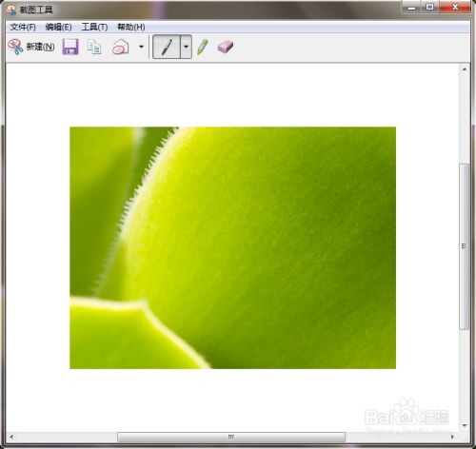The image size is (476, 449).
Task: Maximize the Snipping Tool window
Action: [430, 7]
